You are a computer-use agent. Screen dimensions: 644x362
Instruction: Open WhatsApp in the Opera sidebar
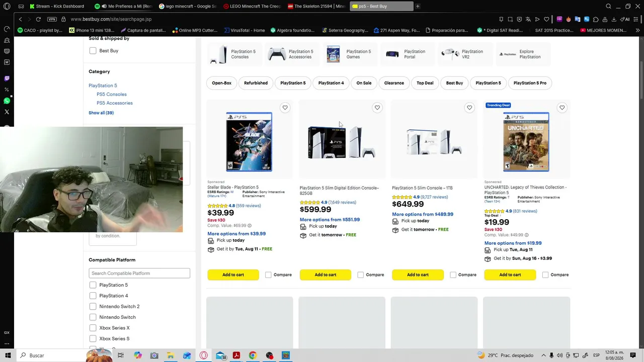(7, 101)
